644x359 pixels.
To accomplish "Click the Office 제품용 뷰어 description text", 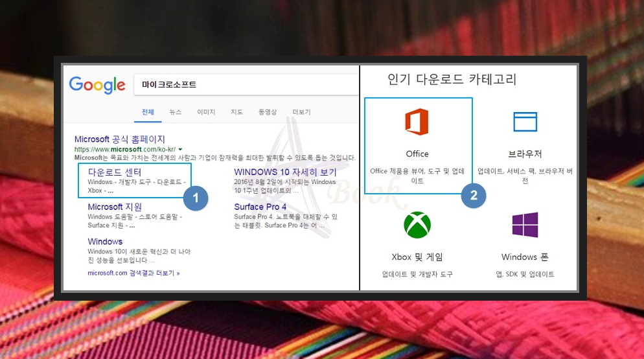I will click(x=417, y=176).
